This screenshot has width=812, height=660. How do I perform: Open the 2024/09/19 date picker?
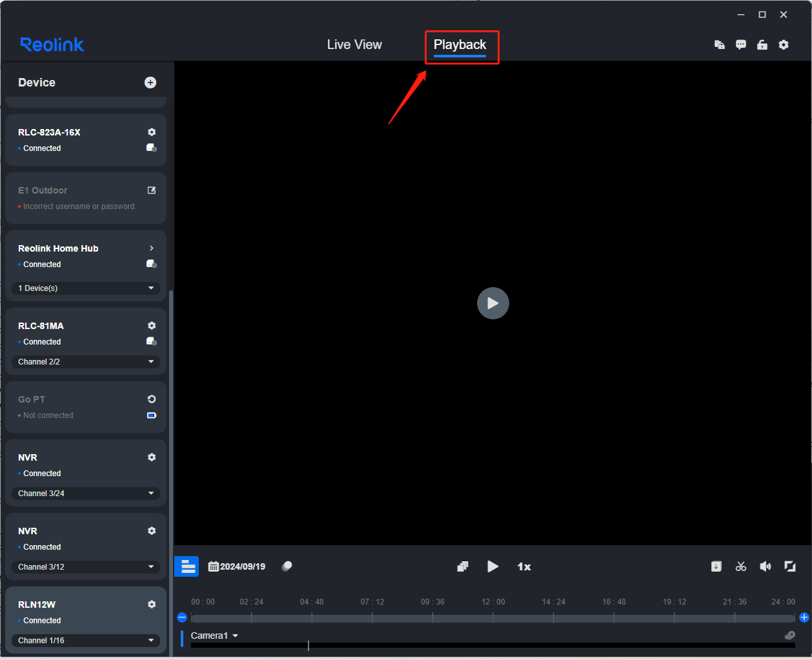(x=237, y=566)
